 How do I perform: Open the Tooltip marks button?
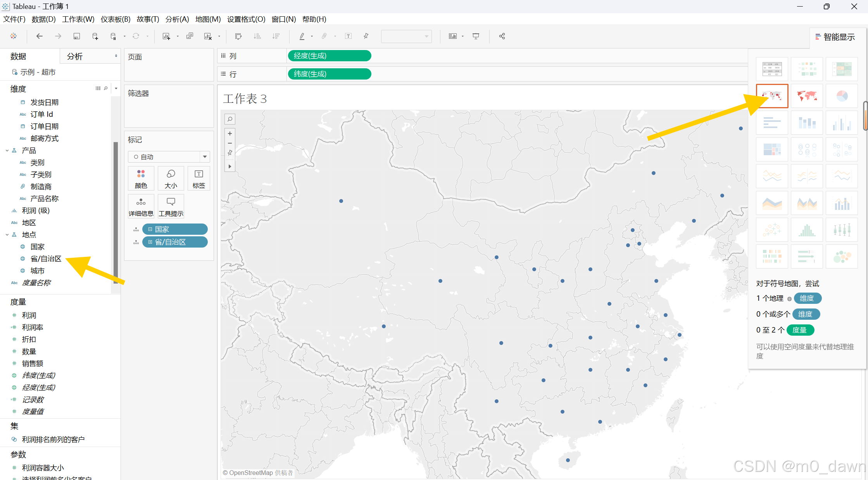click(171, 206)
